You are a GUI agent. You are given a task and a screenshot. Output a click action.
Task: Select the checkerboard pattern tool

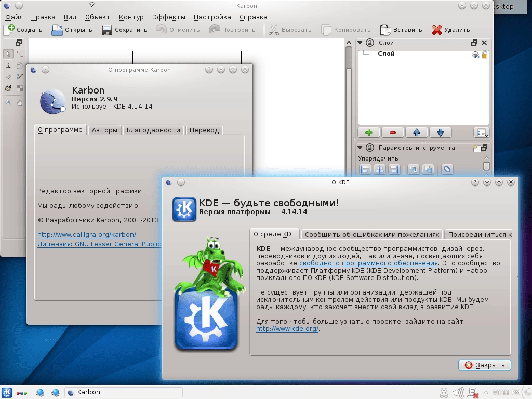tap(20, 88)
